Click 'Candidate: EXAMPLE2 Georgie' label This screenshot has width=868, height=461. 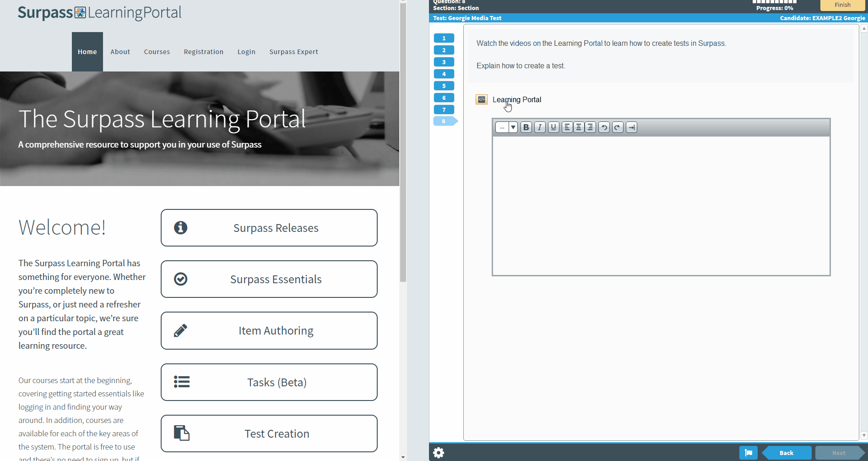pos(823,18)
